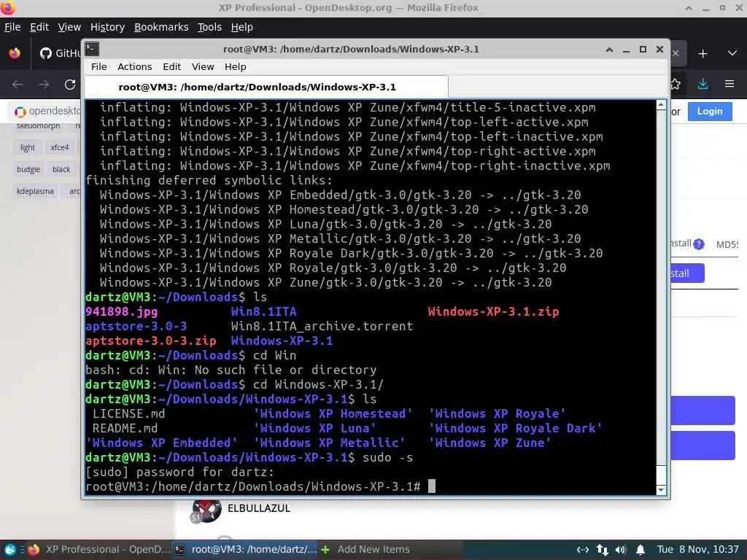Viewport: 747px width, 560px height.
Task: Open the ELBULLAZUL username link
Action: click(x=259, y=508)
